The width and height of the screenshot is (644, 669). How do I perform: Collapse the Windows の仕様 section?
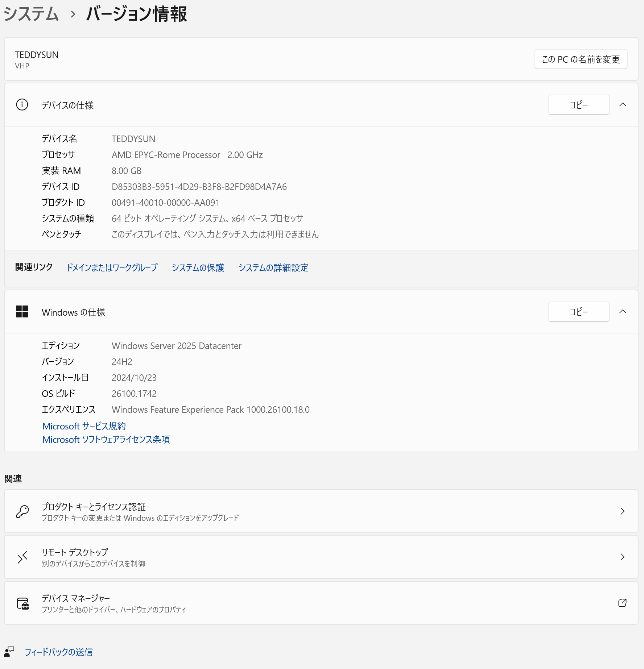[x=623, y=312]
